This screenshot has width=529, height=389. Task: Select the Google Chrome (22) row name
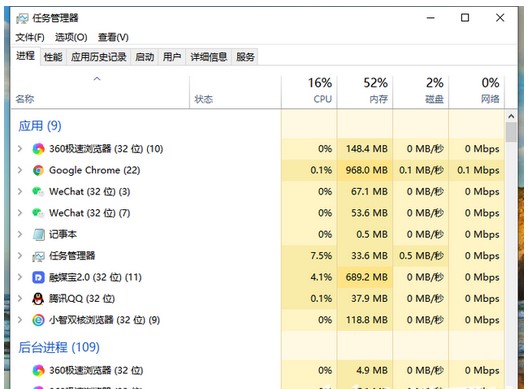(x=94, y=170)
